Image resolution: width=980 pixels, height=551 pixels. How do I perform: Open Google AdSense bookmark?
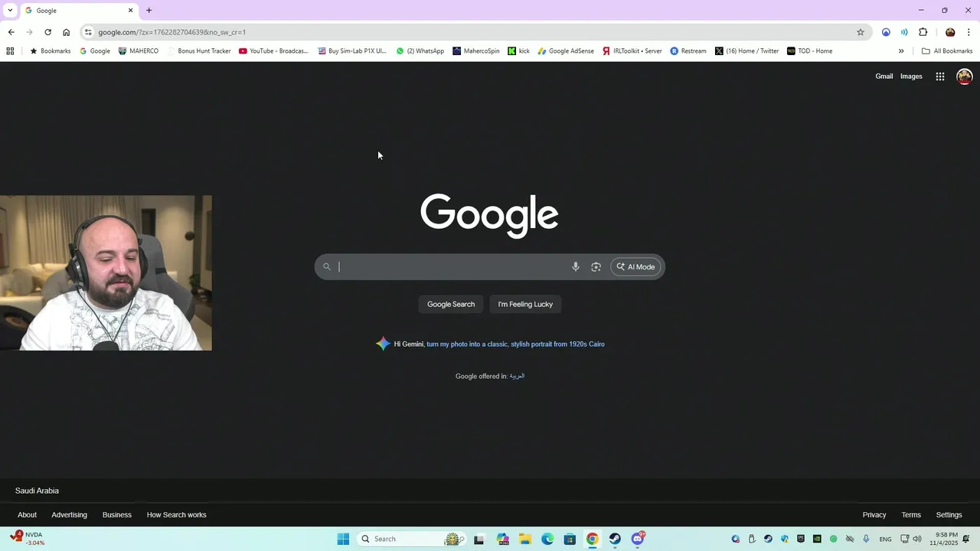coord(566,51)
